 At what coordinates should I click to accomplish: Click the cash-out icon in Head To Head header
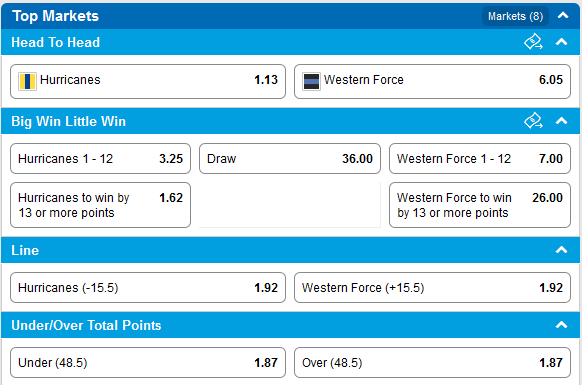pyautogui.click(x=533, y=42)
